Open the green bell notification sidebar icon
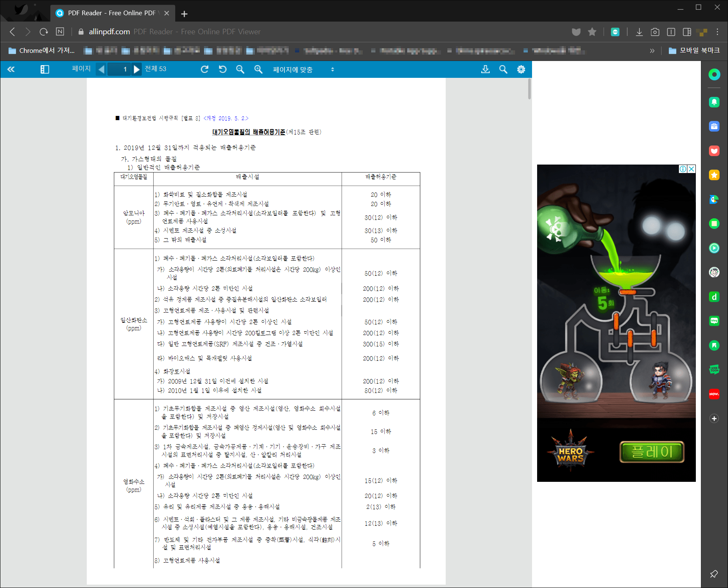Image resolution: width=728 pixels, height=588 pixels. 714,102
